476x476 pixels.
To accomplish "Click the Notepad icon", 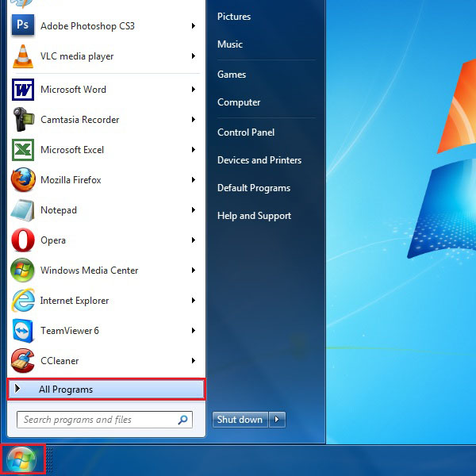I will point(23,210).
